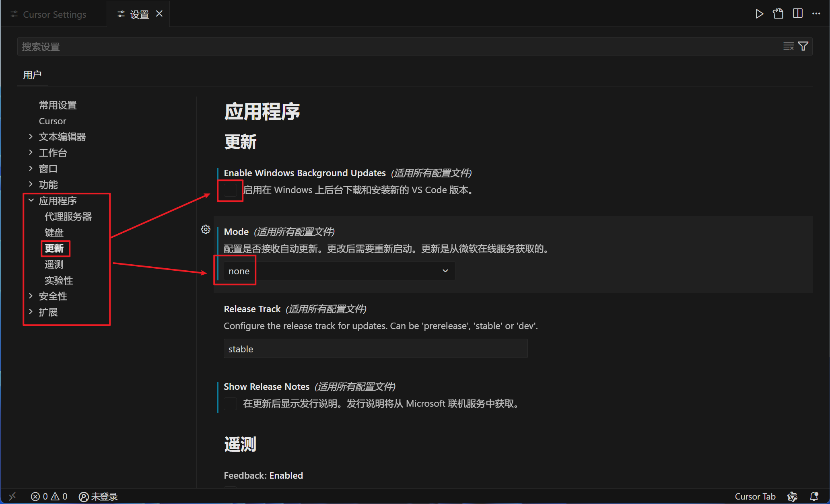The width and height of the screenshot is (830, 504).
Task: Click the 未登录 account button in status bar
Action: pos(98,496)
